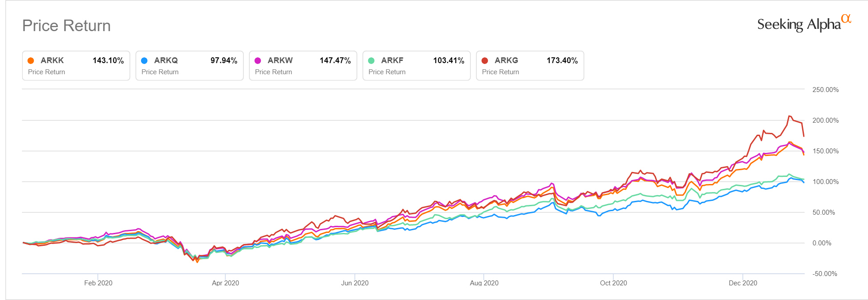Click Price Return text under ARKK
Screen dimensions: 868x300
(46, 72)
